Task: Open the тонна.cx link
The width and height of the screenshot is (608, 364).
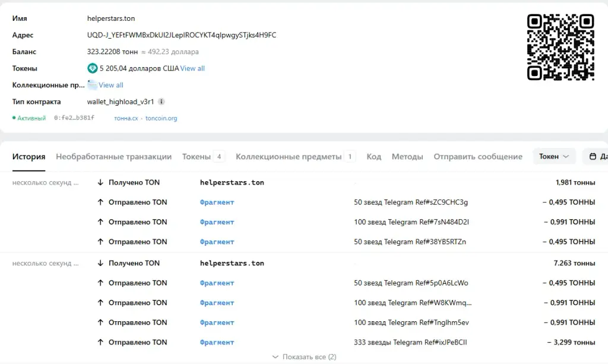Action: 126,118
